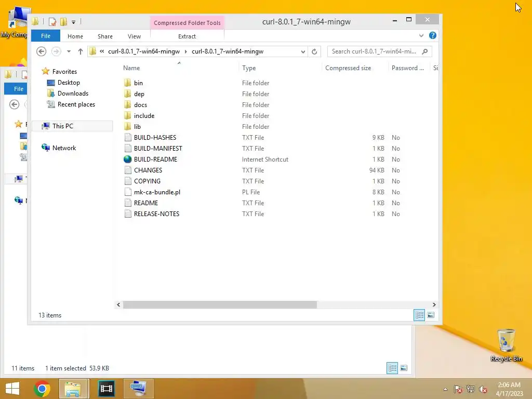The image size is (532, 399).
Task: Select the README text file
Action: (x=141, y=203)
